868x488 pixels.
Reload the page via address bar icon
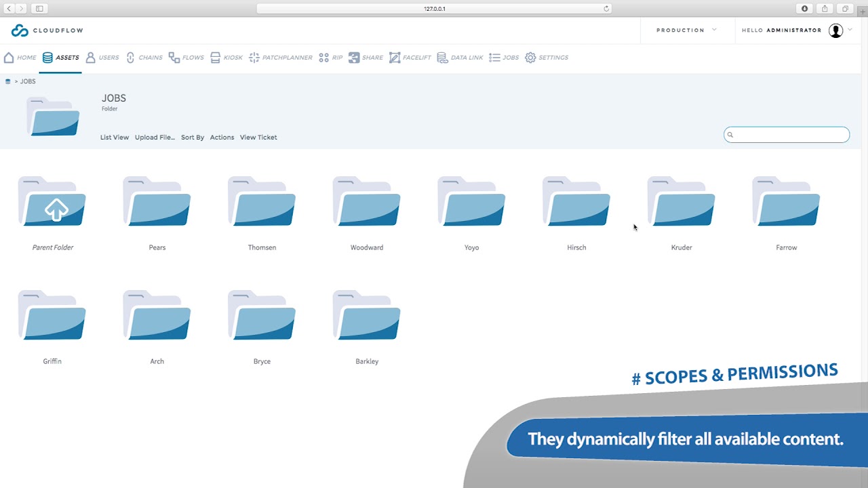(x=606, y=9)
